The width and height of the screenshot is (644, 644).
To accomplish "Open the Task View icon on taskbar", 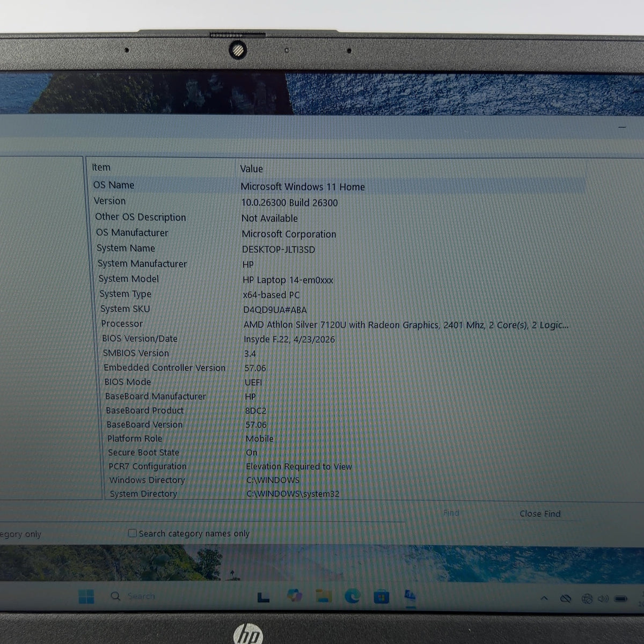I will [263, 597].
